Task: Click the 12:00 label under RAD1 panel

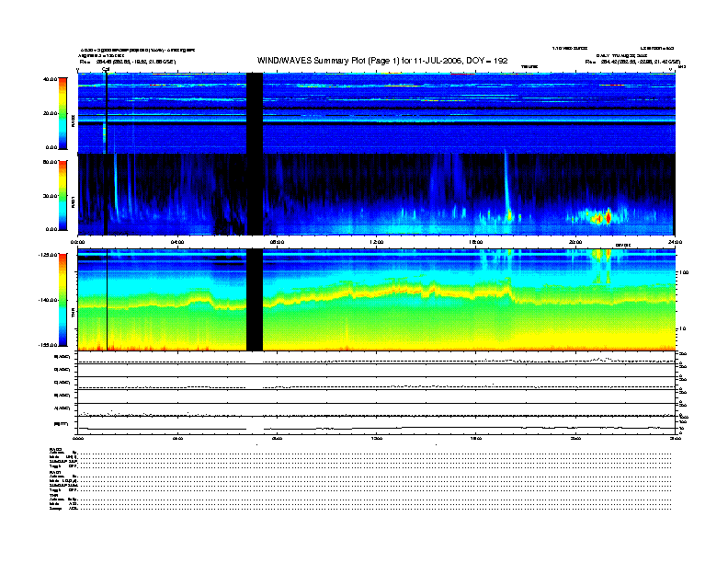Action: pyautogui.click(x=377, y=242)
